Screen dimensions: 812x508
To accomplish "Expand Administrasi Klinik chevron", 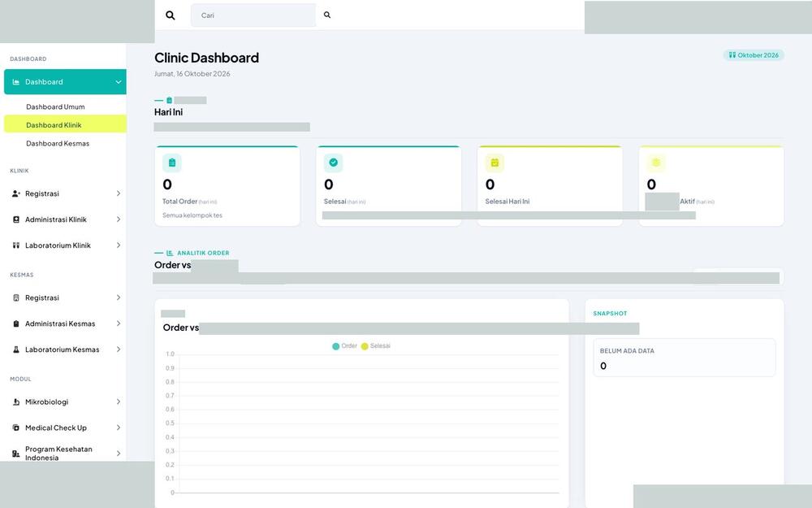I will [118, 219].
